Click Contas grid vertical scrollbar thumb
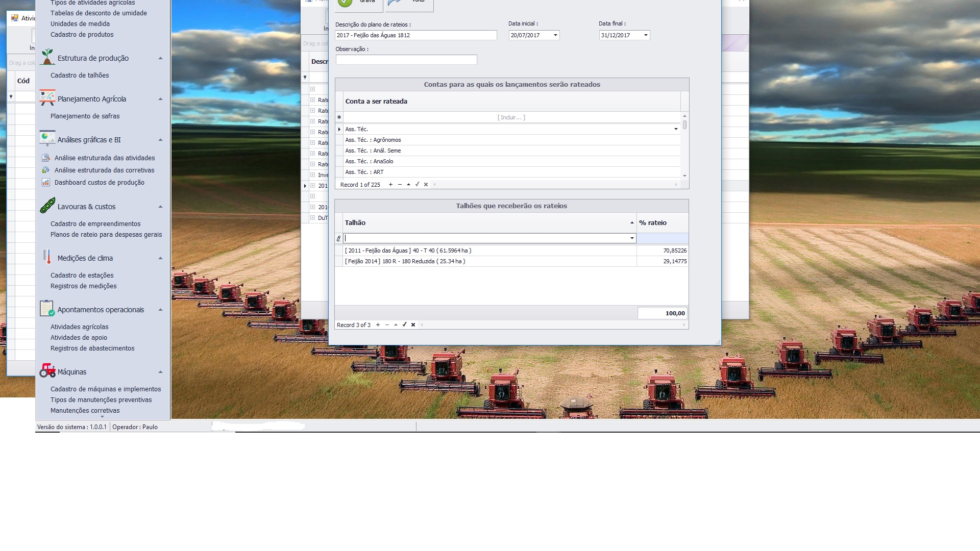This screenshot has height=551, width=980. tap(684, 124)
